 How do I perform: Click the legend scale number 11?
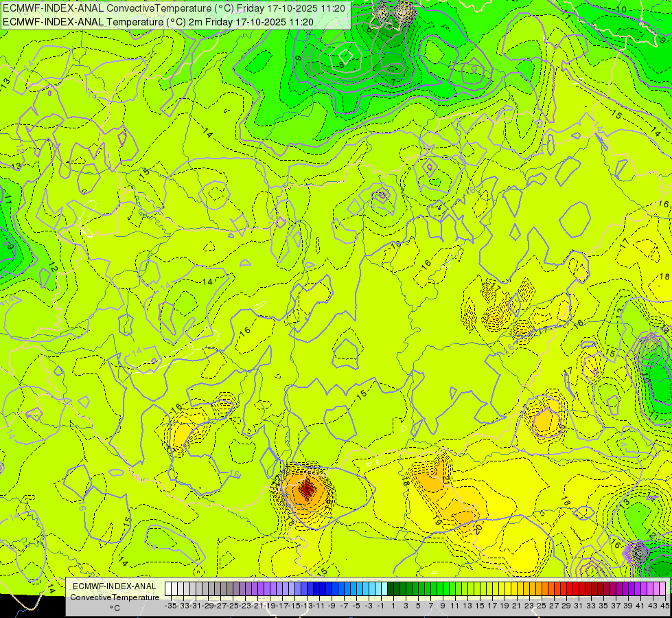(x=455, y=606)
